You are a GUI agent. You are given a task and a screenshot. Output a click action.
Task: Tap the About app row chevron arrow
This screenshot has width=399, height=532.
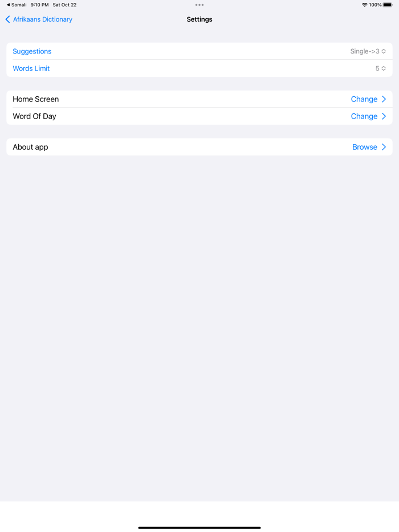click(x=384, y=147)
